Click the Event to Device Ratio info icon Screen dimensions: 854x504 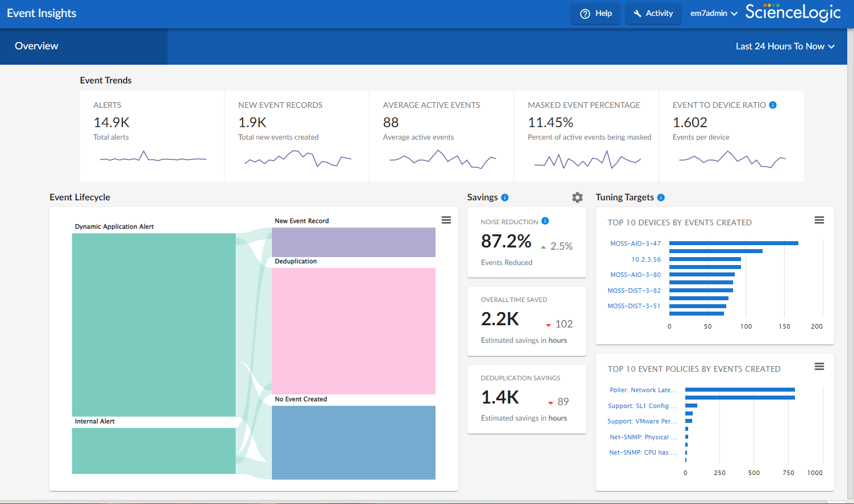[x=772, y=104]
